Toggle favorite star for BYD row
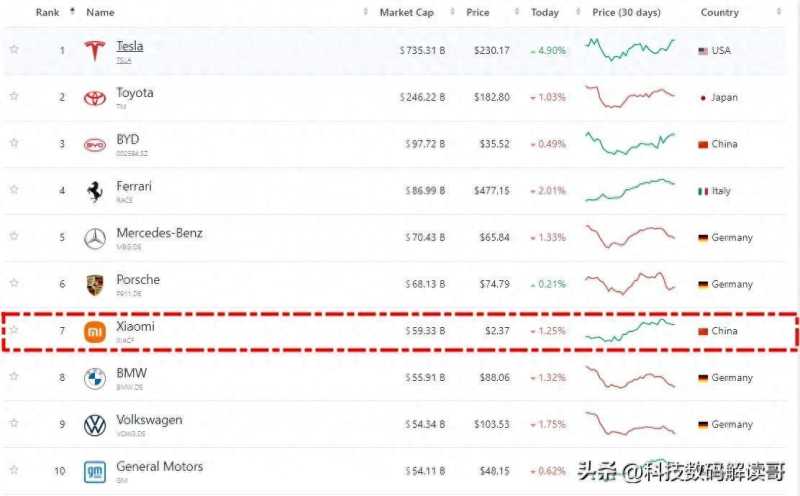800x496 pixels. click(x=14, y=144)
